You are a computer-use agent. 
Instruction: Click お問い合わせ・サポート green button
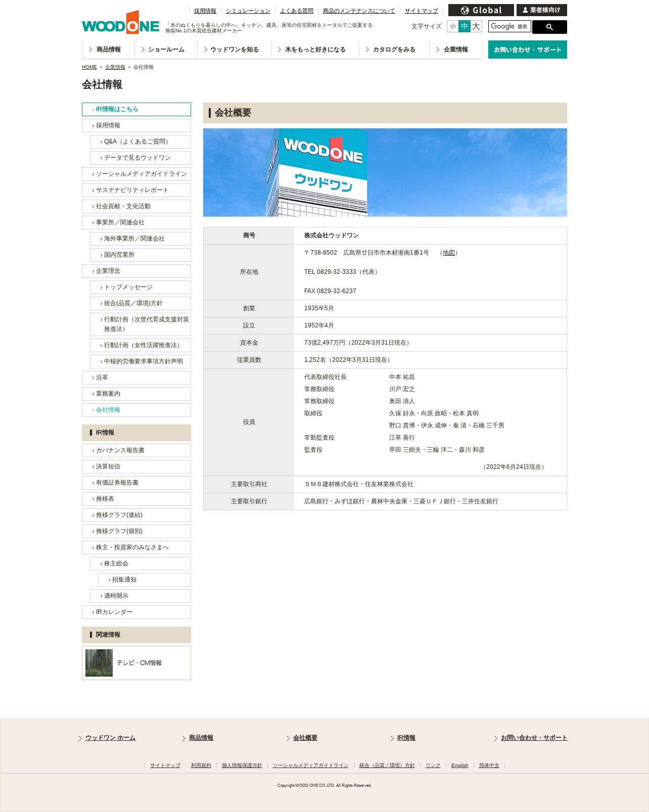pos(528,50)
